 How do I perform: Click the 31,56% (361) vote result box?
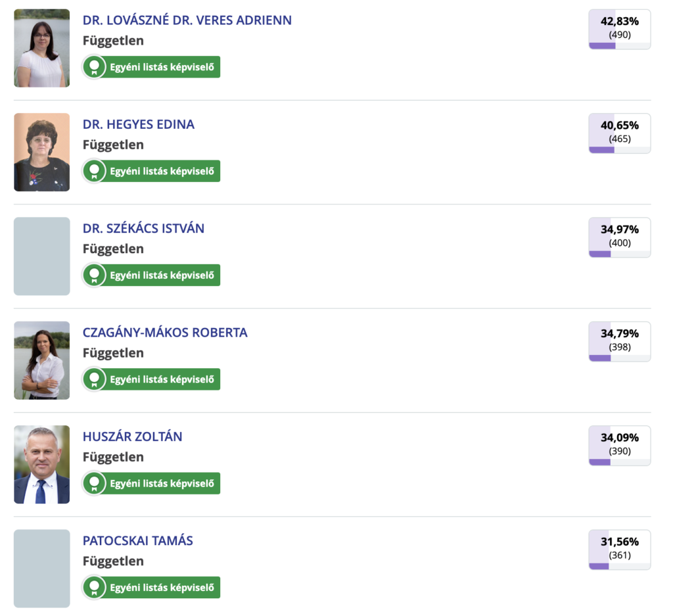pos(619,549)
